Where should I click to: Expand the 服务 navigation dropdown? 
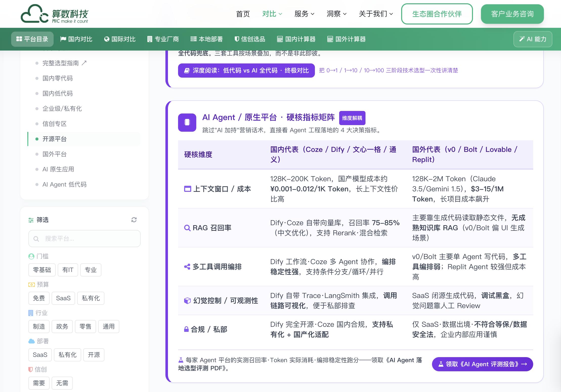click(304, 14)
